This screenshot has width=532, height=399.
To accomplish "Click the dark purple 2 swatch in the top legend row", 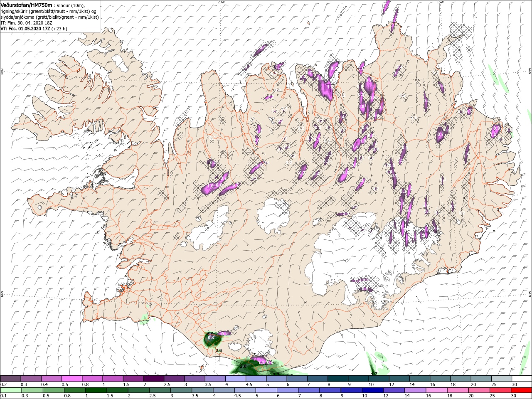I will point(154,379).
